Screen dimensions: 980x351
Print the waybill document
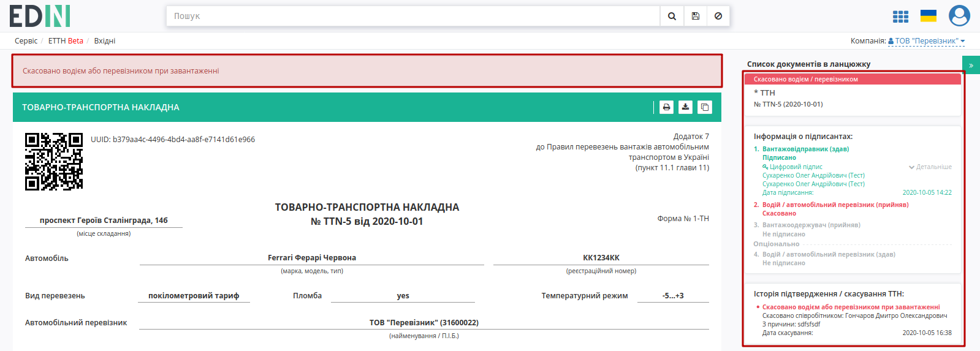click(666, 107)
